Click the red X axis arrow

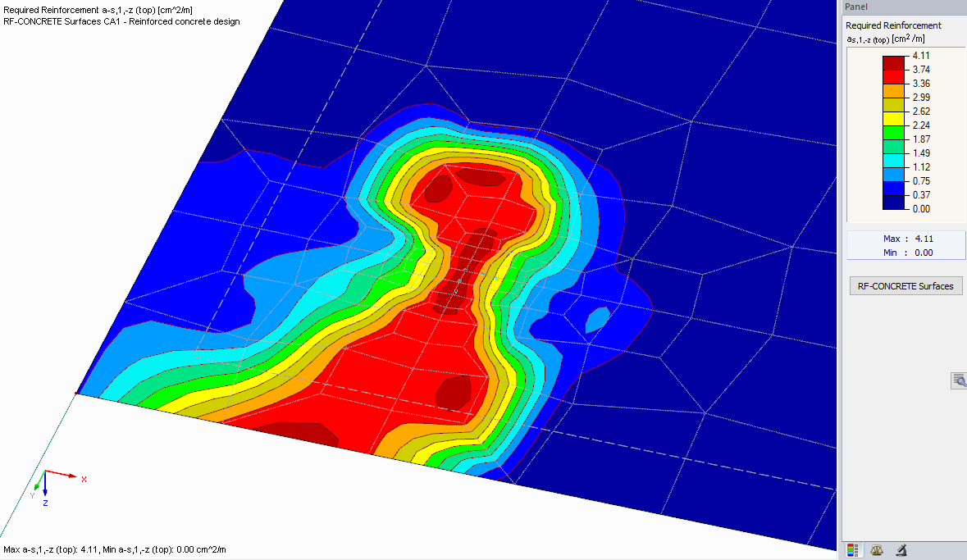pos(62,474)
